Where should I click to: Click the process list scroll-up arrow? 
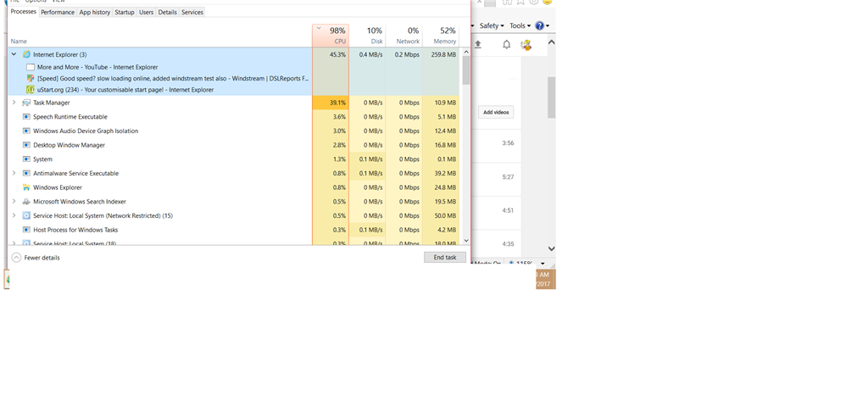click(466, 52)
